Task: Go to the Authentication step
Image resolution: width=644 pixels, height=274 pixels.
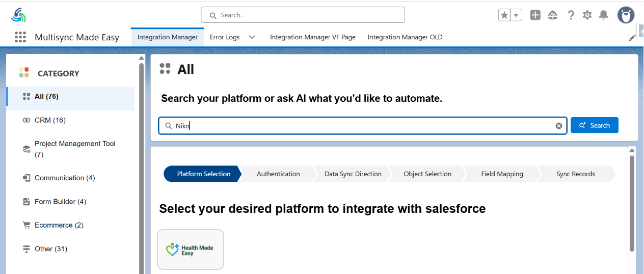Action: pos(278,174)
